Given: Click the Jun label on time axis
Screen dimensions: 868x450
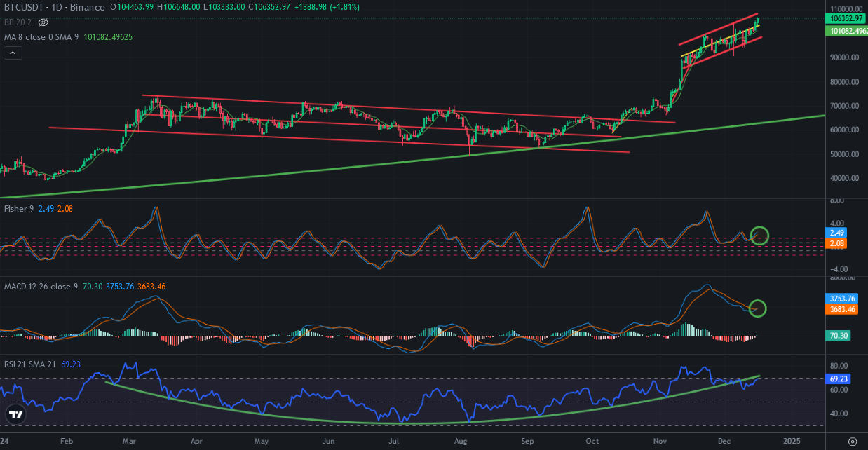Looking at the screenshot, I should 328,442.
